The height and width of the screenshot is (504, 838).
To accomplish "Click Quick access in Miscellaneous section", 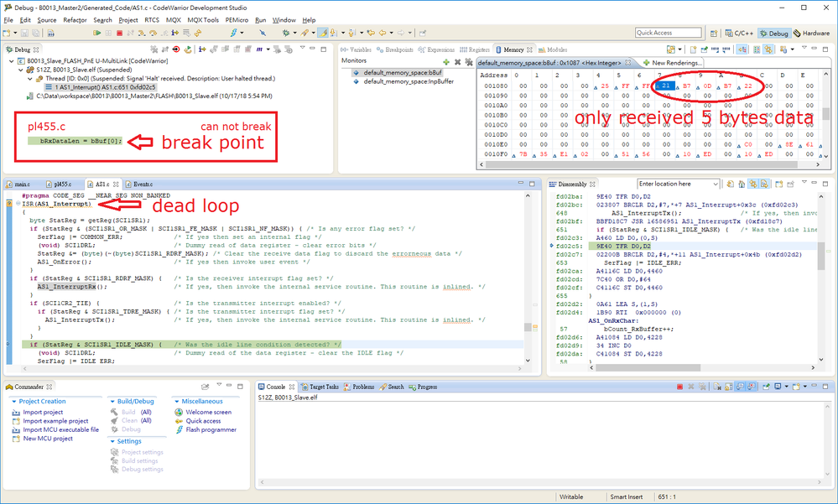I will point(203,421).
